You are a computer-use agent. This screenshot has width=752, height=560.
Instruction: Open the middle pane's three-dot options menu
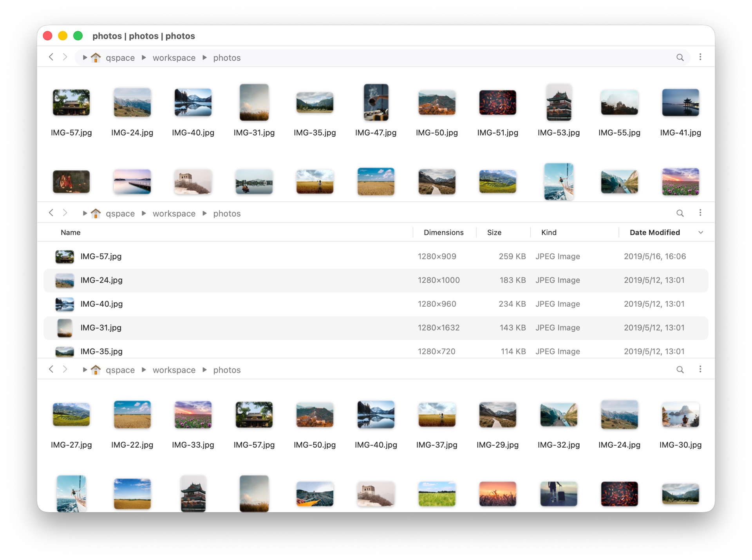[x=701, y=213]
